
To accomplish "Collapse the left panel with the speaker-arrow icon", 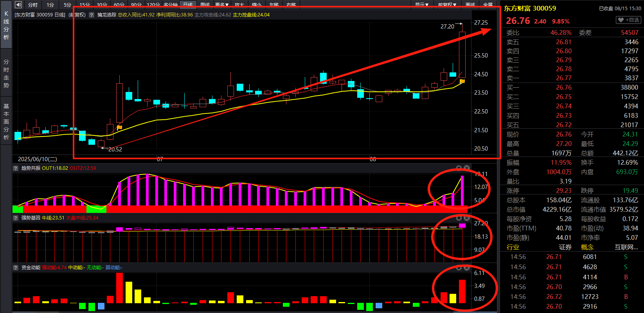I will pyautogui.click(x=18, y=5).
